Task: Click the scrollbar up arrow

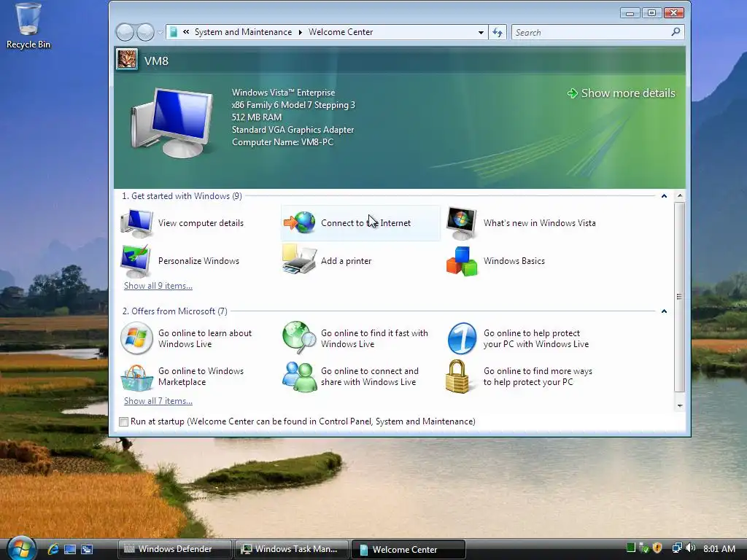Action: coord(680,195)
